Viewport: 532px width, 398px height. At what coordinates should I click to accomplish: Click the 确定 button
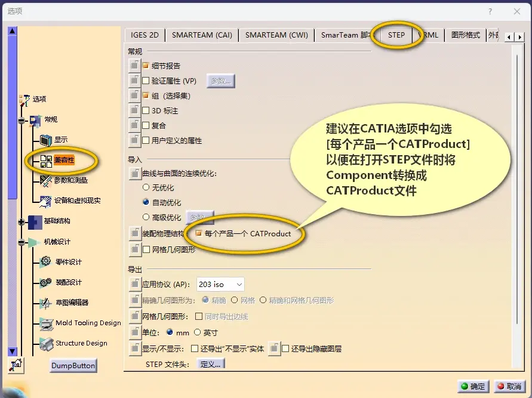[x=473, y=386]
